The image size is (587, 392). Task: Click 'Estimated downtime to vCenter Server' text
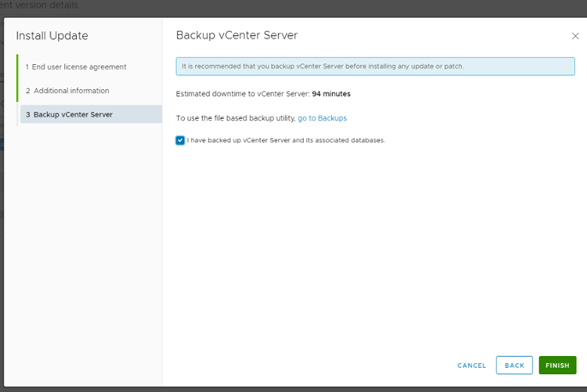click(x=243, y=94)
